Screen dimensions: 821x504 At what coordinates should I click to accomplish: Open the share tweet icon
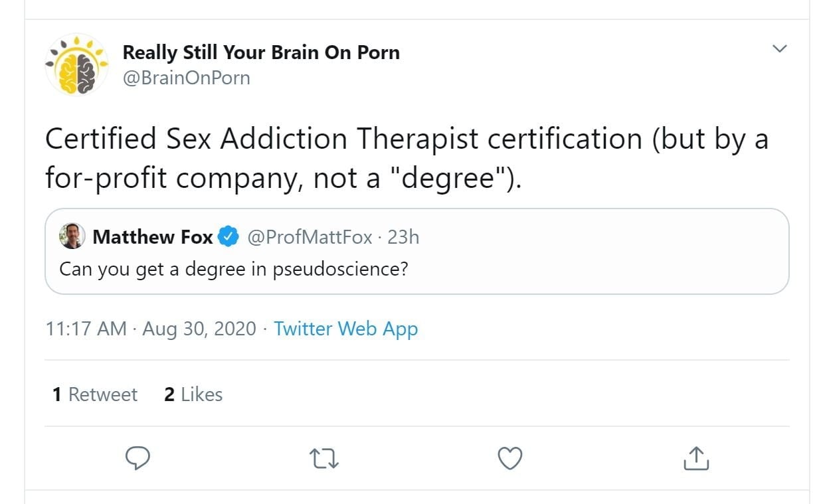point(696,458)
